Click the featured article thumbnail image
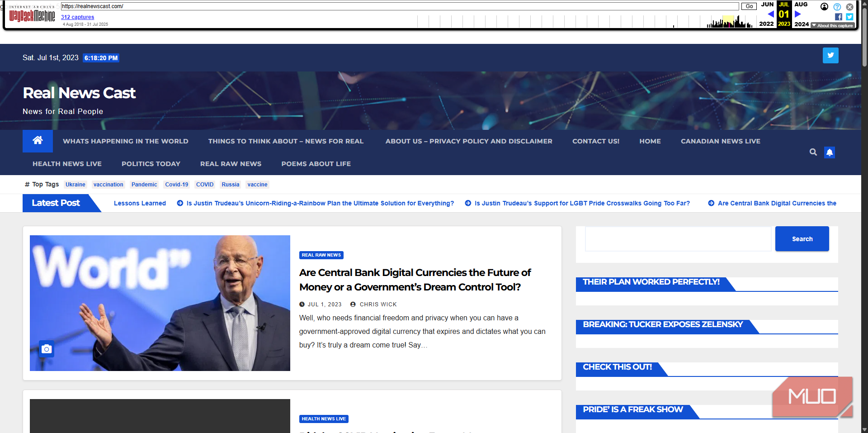The height and width of the screenshot is (433, 868). click(x=160, y=303)
